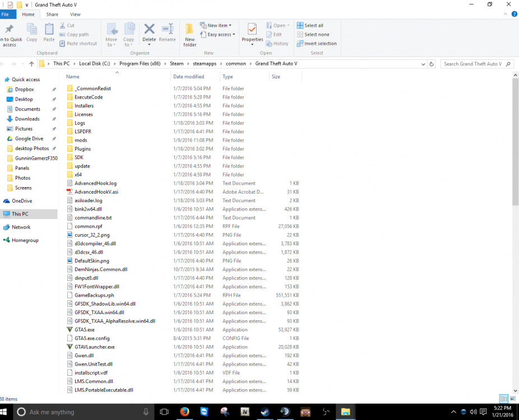
Task: Create a New folder from ribbon
Action: coord(189,35)
